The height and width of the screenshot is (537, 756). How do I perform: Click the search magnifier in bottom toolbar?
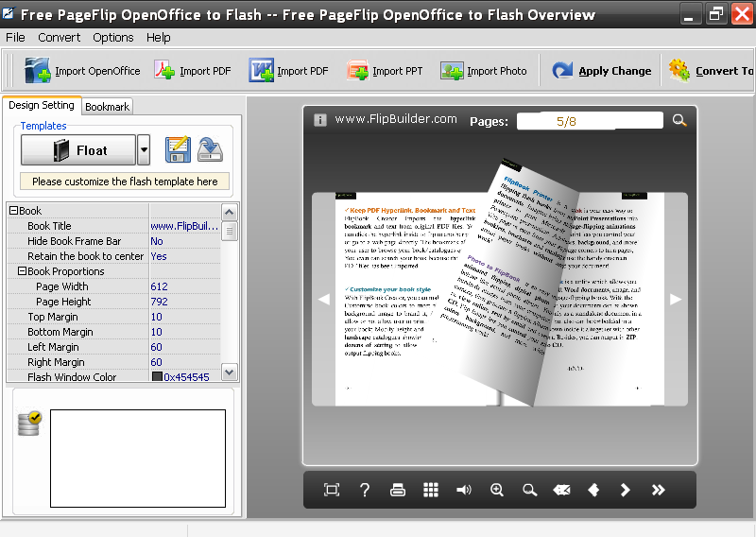click(529, 490)
